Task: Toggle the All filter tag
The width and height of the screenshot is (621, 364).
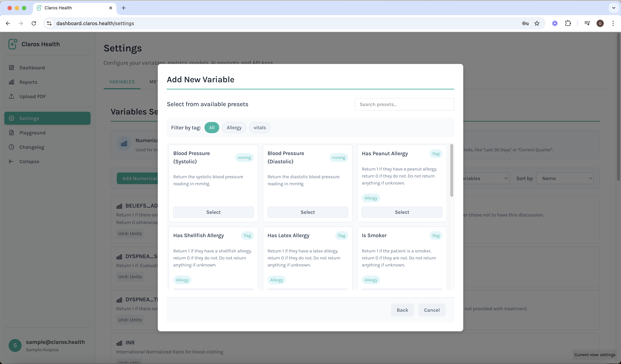Action: pyautogui.click(x=212, y=127)
